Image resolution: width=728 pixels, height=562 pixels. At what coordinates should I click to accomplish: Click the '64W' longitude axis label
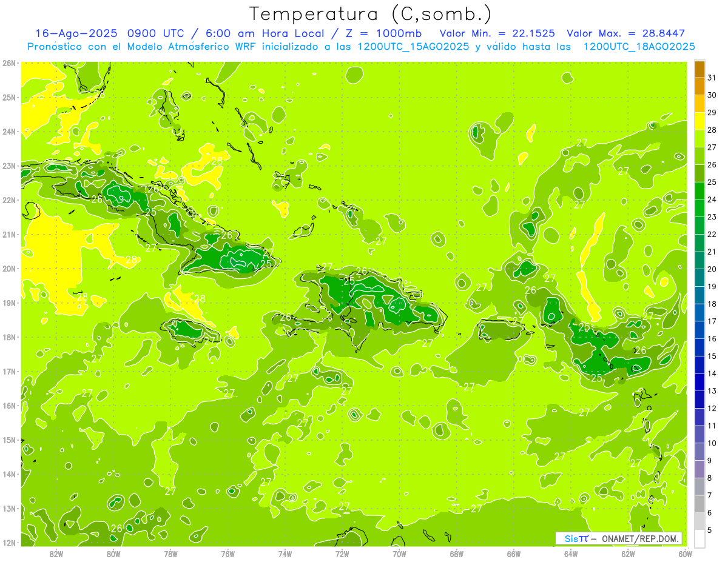click(570, 554)
